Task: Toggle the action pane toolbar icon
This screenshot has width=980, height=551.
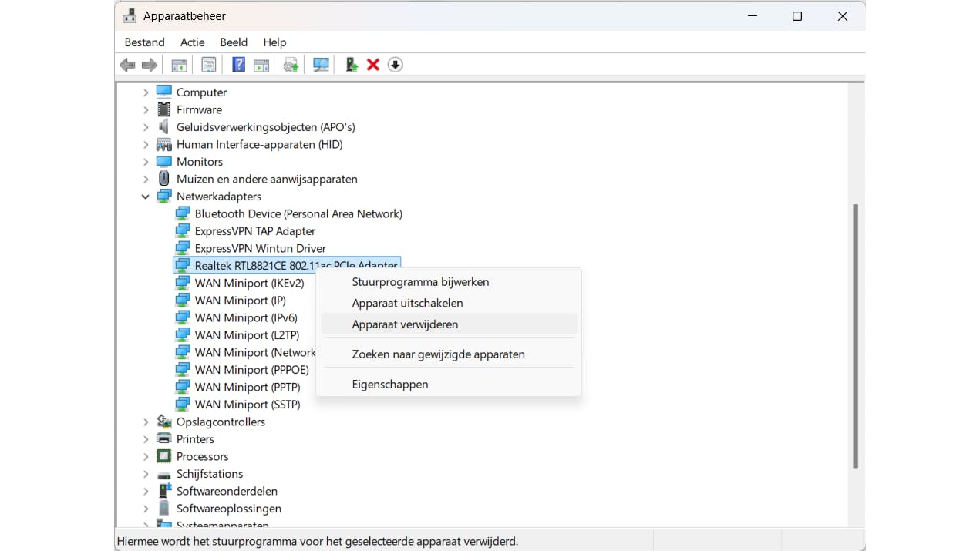Action: (x=261, y=66)
